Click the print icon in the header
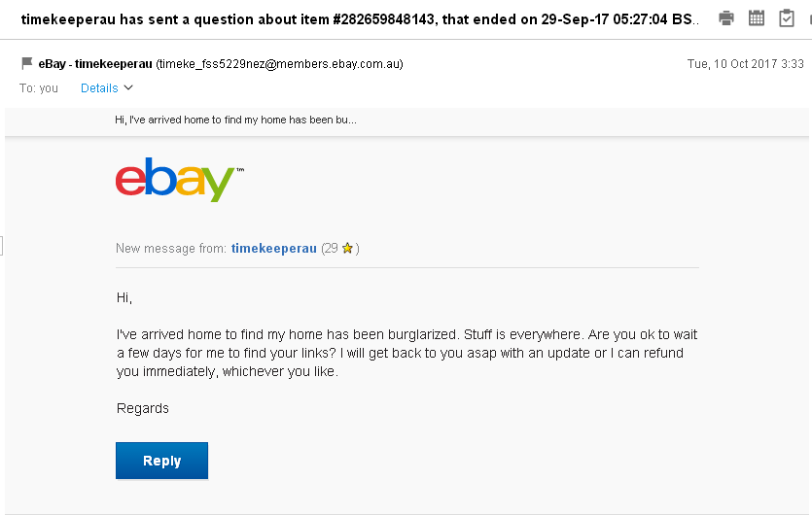 pos(726,17)
